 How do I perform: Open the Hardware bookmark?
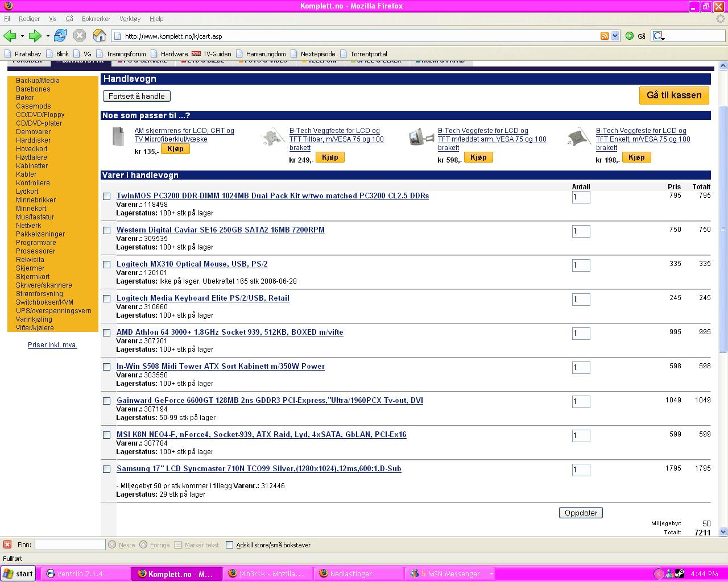point(169,54)
